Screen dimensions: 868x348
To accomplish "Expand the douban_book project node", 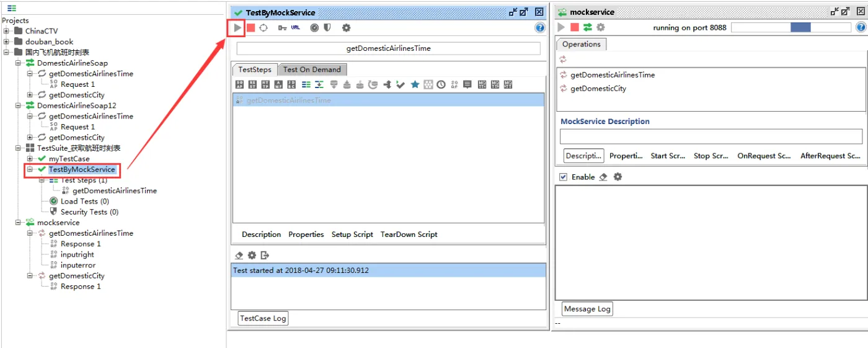I will 6,42.
